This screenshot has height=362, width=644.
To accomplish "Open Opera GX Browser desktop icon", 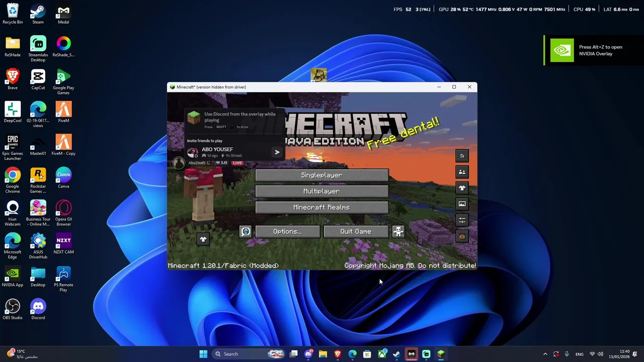I will pyautogui.click(x=63, y=213).
